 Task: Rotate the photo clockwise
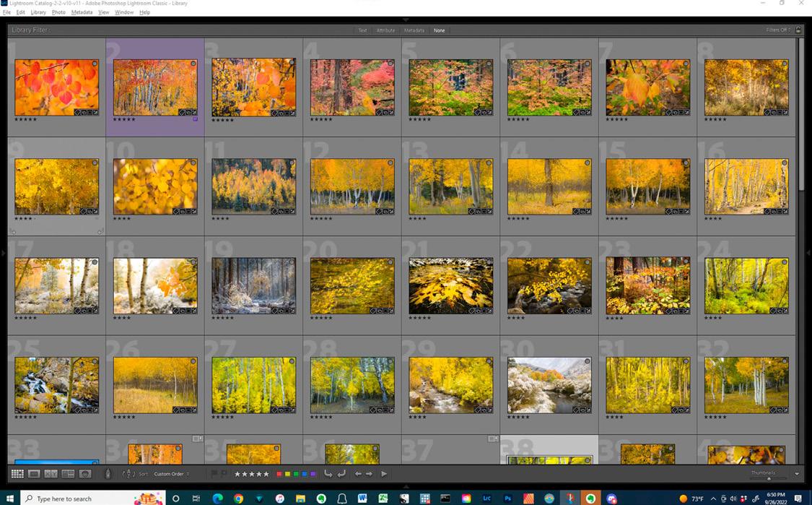coord(341,473)
